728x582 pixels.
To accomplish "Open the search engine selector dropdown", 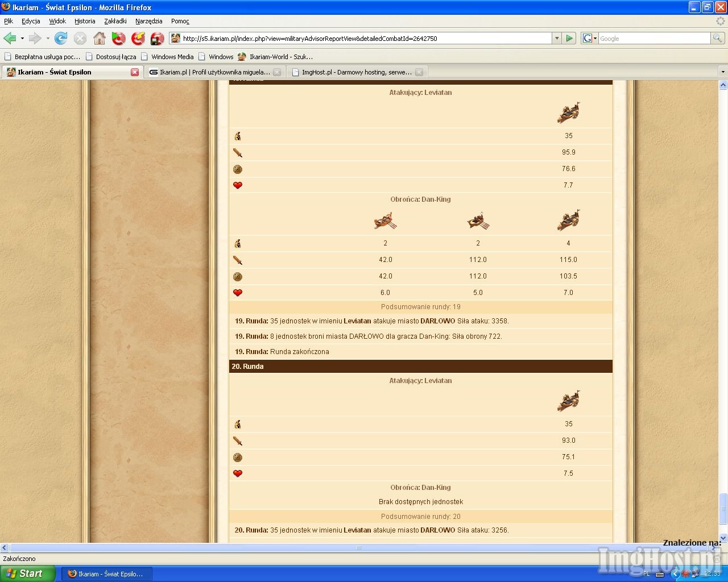I will 595,38.
